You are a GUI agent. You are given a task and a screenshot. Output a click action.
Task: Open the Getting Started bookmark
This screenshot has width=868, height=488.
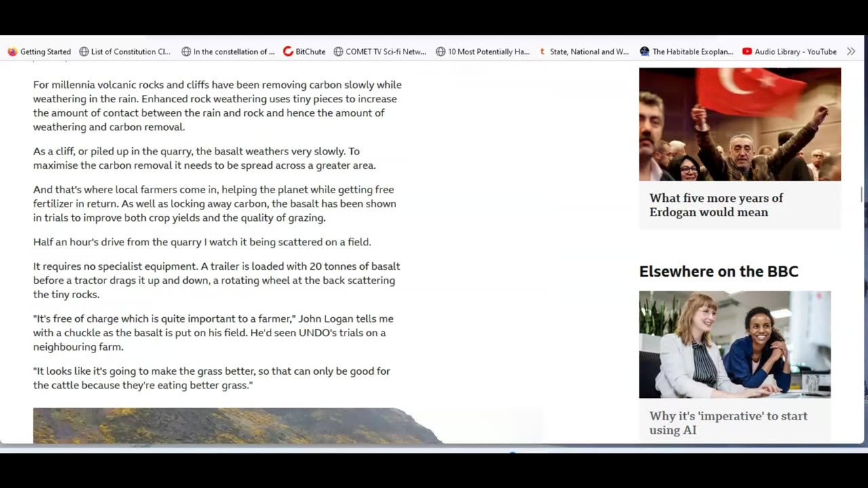(x=39, y=52)
